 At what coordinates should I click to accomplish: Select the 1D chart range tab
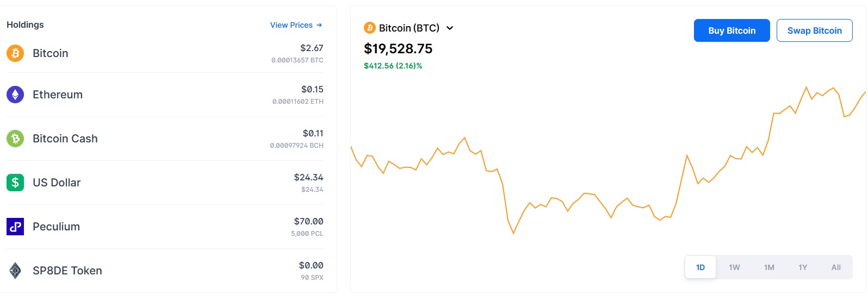tap(700, 267)
